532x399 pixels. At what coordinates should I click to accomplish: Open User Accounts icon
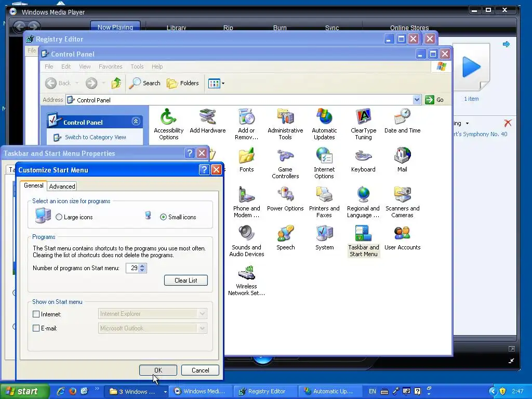point(403,238)
